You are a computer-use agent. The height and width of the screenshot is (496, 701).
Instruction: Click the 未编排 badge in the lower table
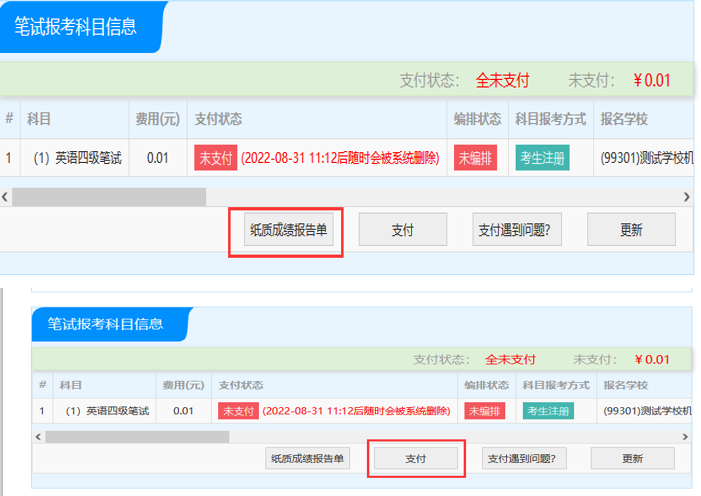(486, 411)
